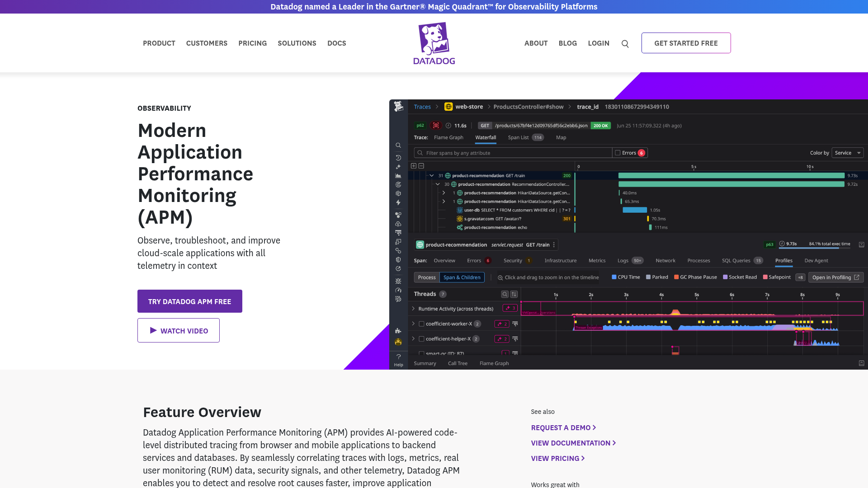
Task: Open the Span List tab
Action: [525, 137]
